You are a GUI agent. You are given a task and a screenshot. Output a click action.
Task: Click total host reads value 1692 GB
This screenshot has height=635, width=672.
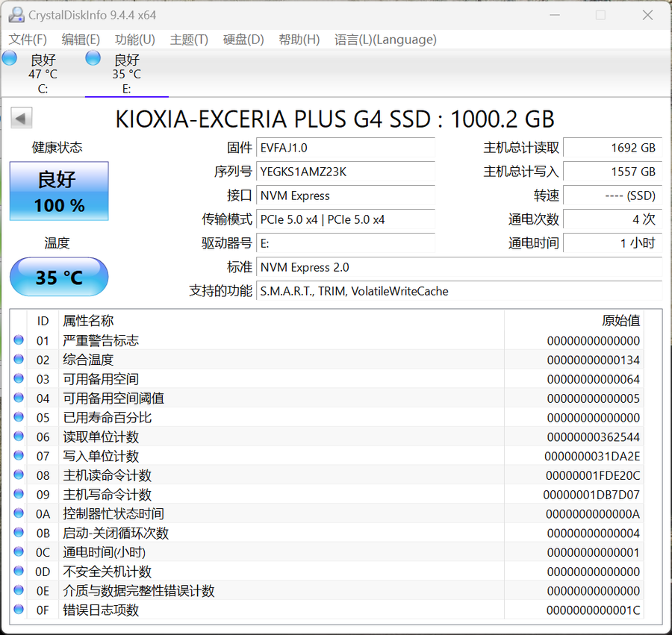pyautogui.click(x=612, y=148)
